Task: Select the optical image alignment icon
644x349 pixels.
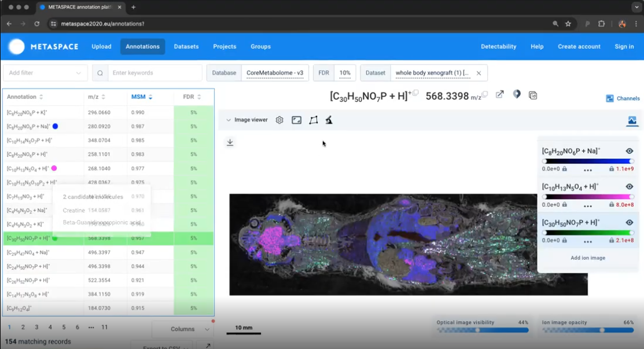Action: tap(297, 120)
